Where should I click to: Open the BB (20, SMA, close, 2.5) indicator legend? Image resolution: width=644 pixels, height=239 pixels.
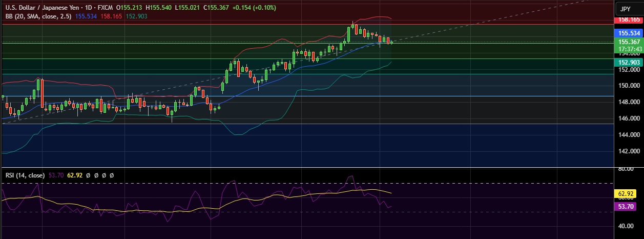pos(39,16)
